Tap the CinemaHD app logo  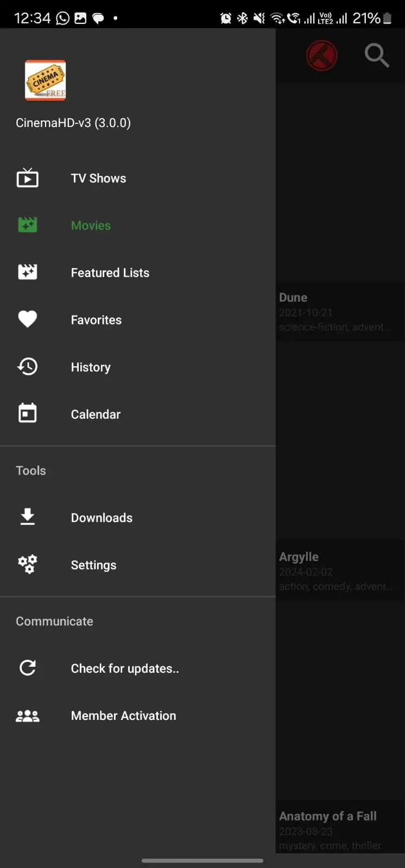pos(46,80)
